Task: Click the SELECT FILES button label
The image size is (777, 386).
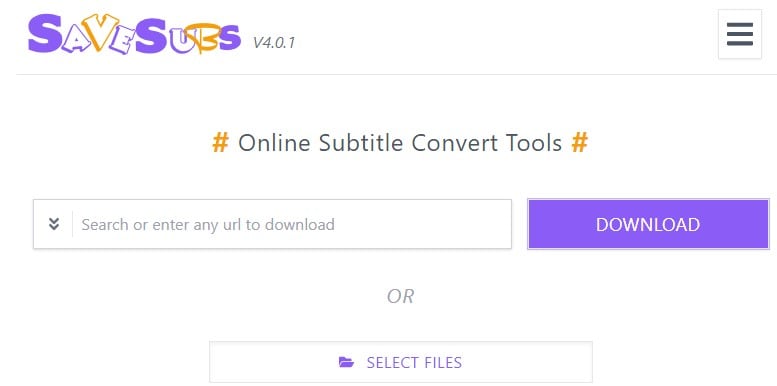Action: point(414,363)
